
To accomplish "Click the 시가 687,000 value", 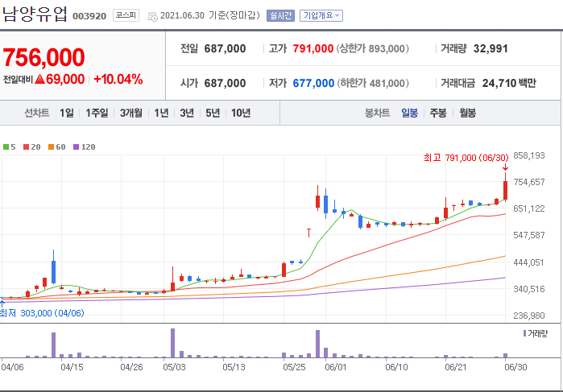I will (x=225, y=83).
